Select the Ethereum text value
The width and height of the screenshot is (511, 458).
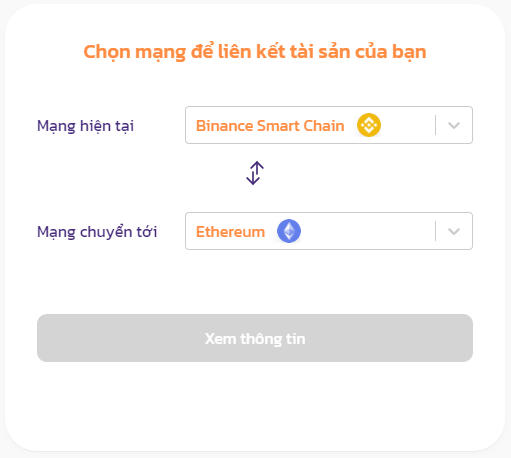(230, 232)
